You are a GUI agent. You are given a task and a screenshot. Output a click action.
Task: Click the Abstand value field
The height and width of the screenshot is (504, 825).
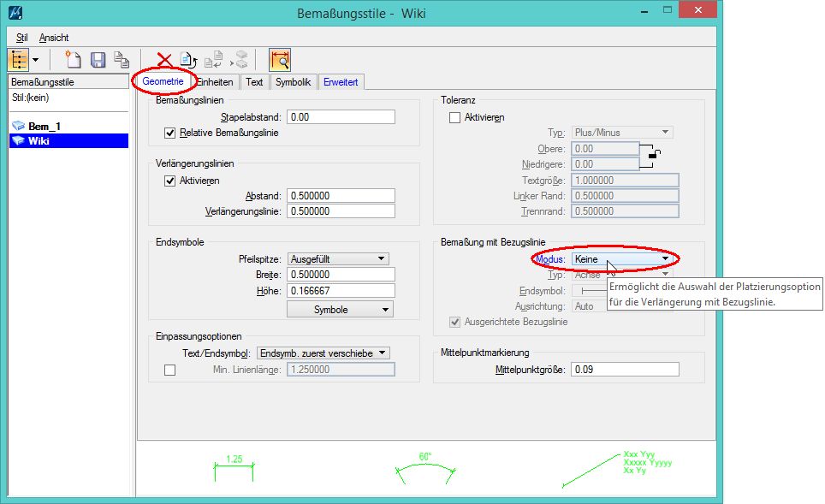click(341, 196)
